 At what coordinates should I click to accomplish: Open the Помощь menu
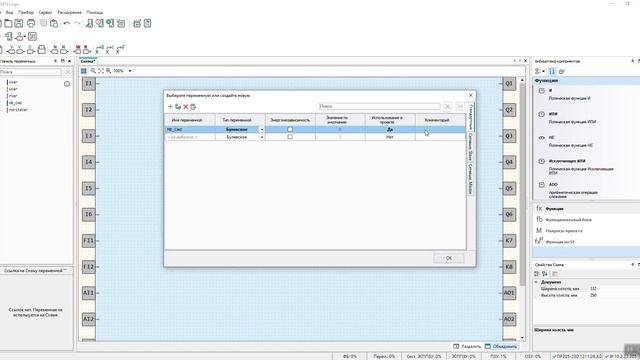[x=94, y=12]
